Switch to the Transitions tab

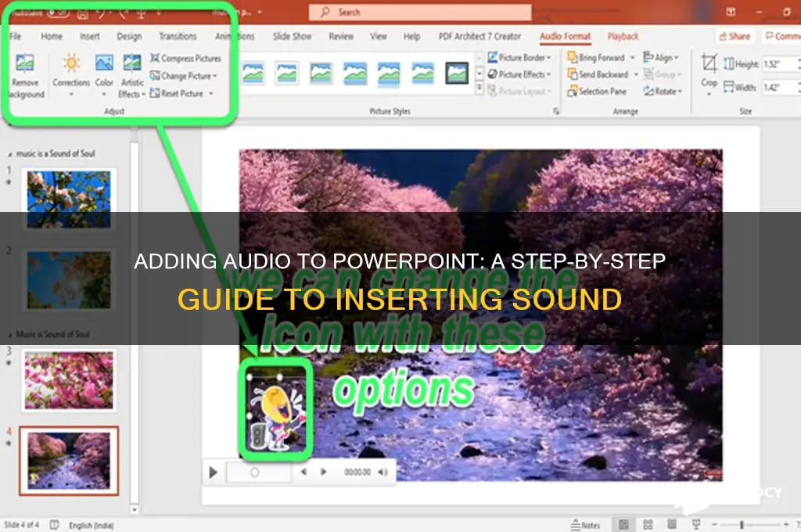pos(178,36)
